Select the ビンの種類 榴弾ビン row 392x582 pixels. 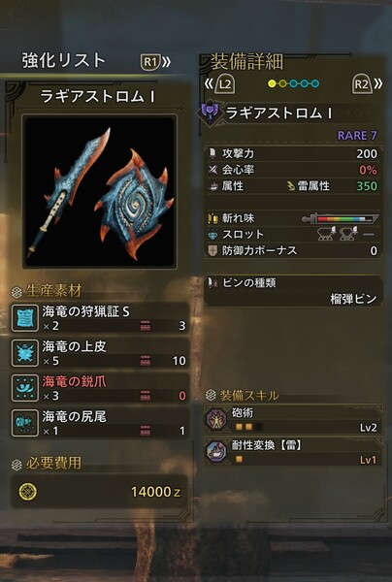[x=293, y=291]
